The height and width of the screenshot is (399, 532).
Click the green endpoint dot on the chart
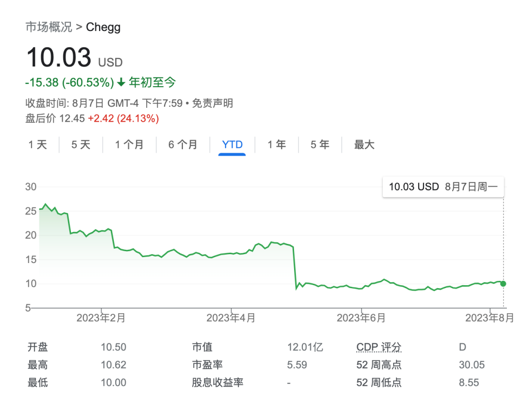(x=503, y=284)
